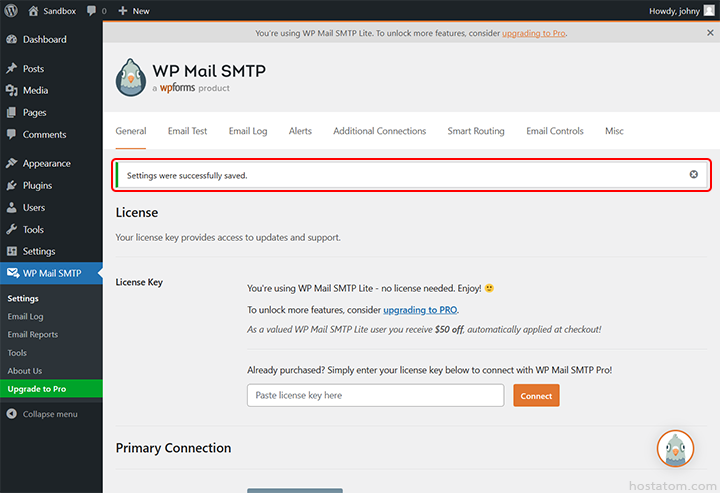Open the Sandbox site home icon
Image resolution: width=720 pixels, height=493 pixels.
33,11
